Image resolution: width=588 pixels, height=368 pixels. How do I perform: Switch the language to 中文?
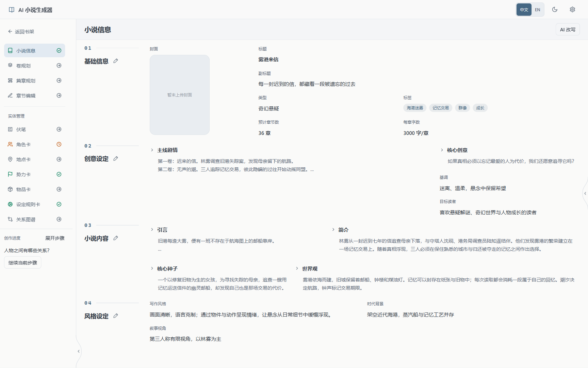[x=524, y=10]
